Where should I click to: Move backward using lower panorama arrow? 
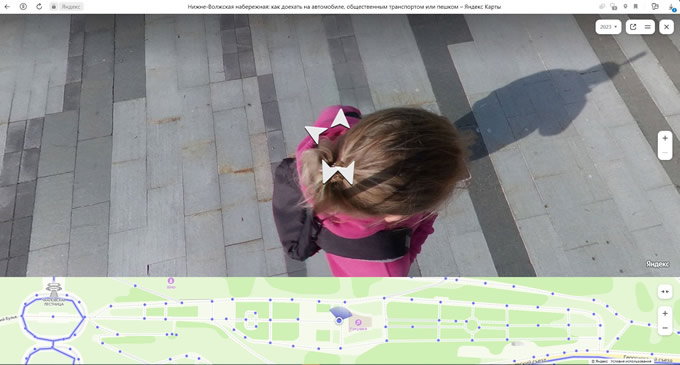[338, 173]
